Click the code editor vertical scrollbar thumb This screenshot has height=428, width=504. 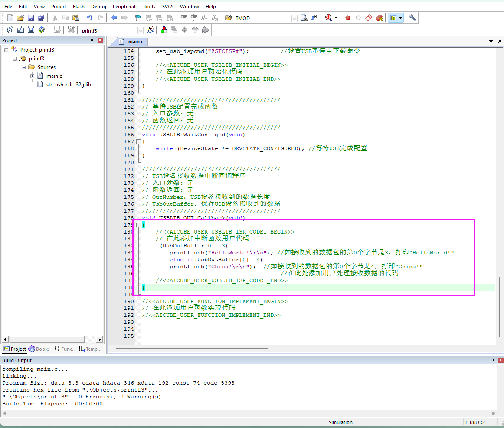pos(500,306)
